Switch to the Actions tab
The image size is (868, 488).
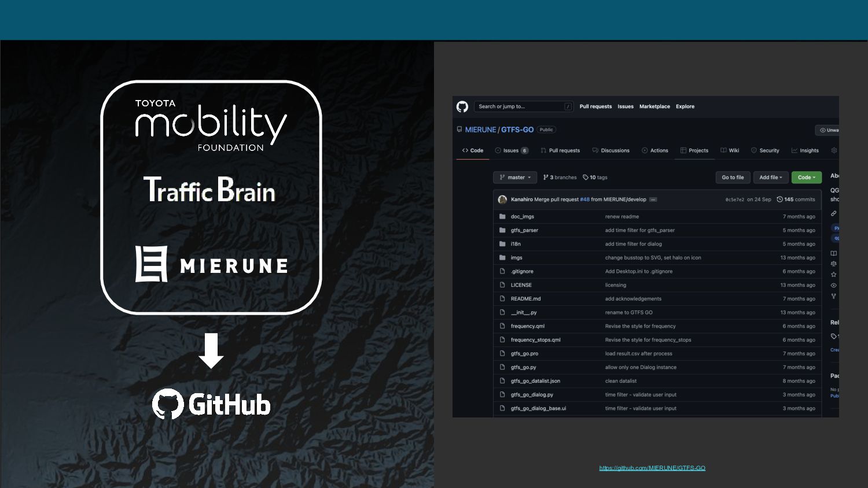click(655, 150)
